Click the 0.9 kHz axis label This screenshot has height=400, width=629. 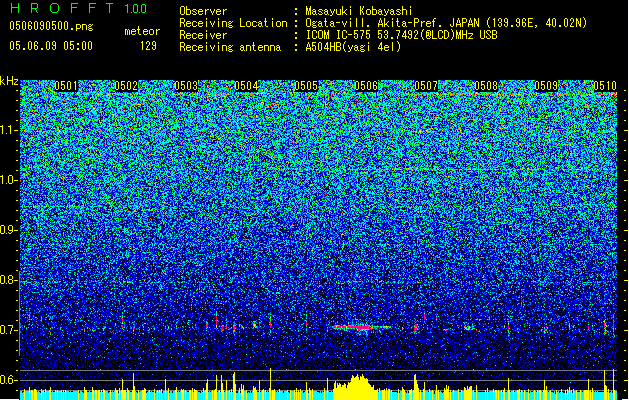coord(9,230)
